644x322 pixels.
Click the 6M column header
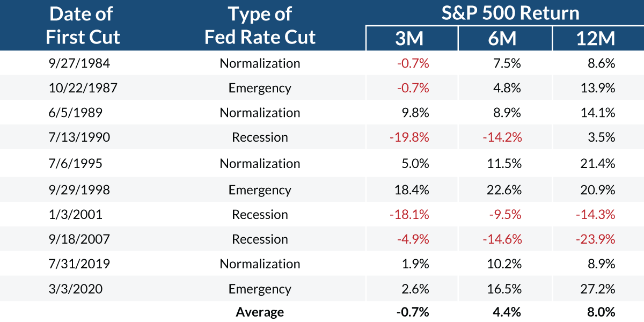pyautogui.click(x=505, y=39)
